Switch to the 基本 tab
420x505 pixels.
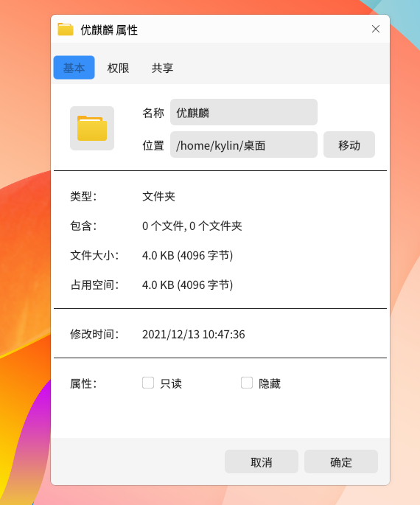(74, 68)
